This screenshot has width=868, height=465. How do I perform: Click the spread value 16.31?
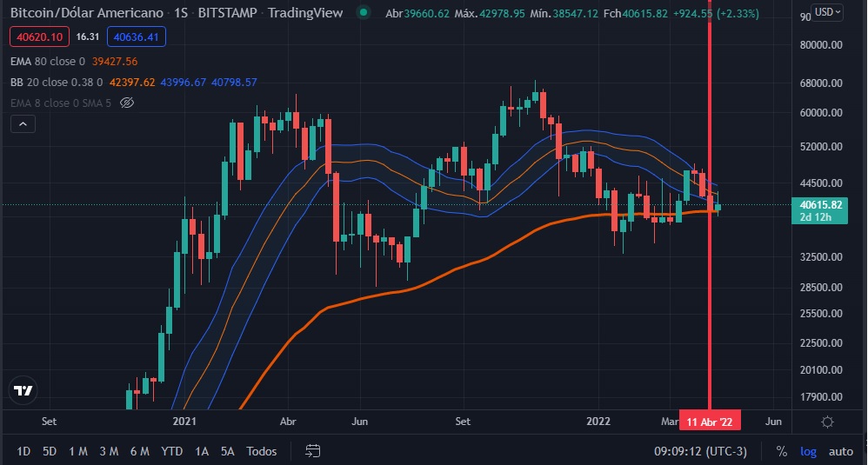click(x=88, y=37)
